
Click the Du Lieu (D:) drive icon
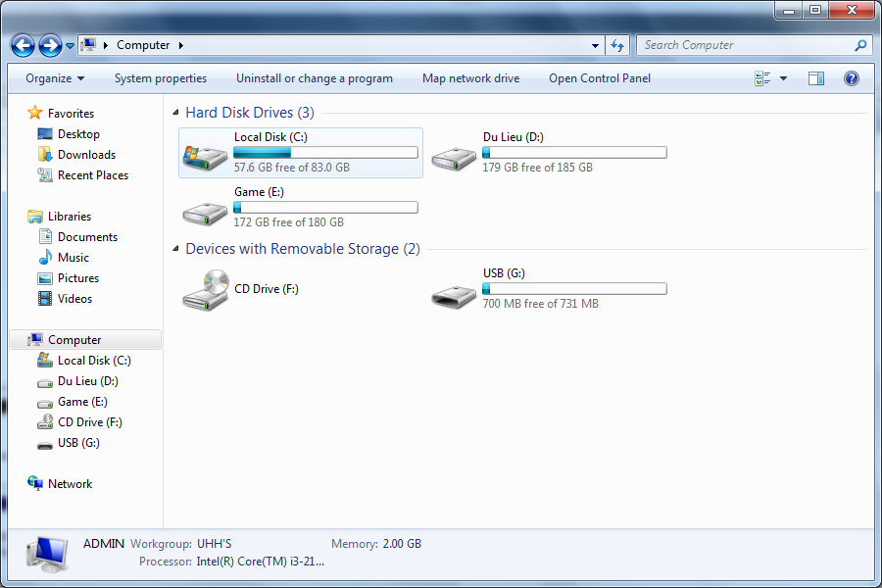click(454, 159)
